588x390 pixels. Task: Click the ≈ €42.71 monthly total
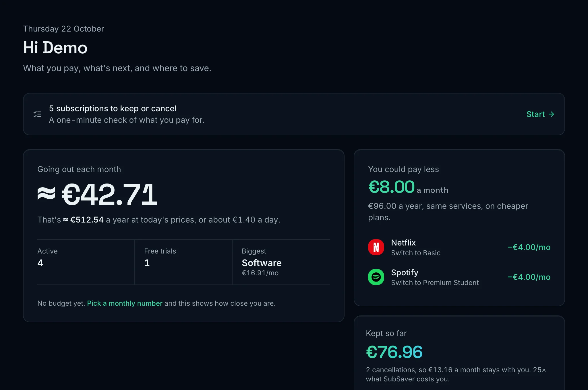coord(97,194)
